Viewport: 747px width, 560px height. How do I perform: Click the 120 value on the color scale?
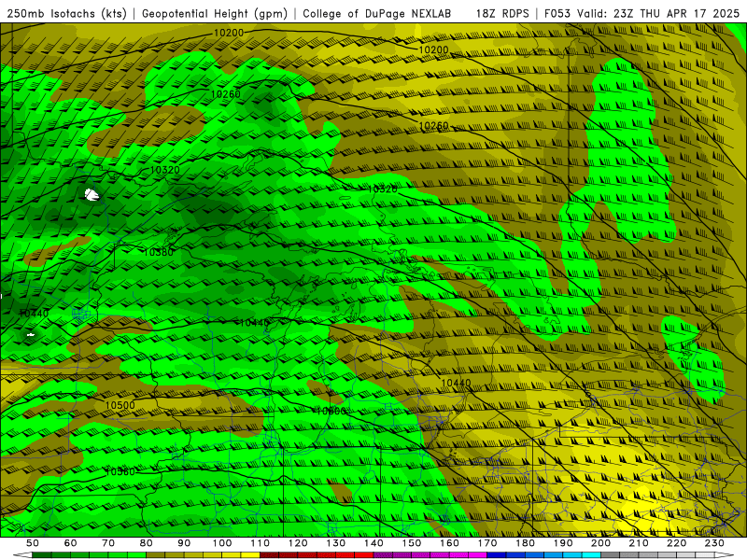pyautogui.click(x=298, y=543)
